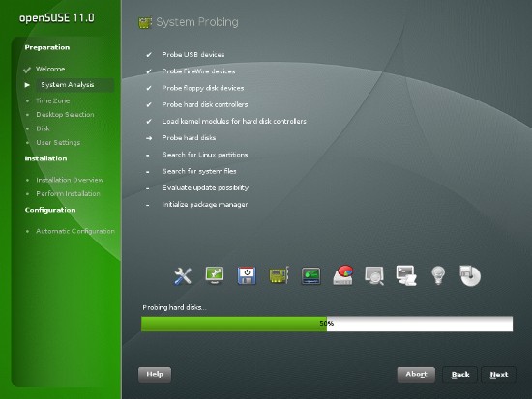The width and height of the screenshot is (532, 399).
Task: Go Back to previous step
Action: [x=460, y=375]
